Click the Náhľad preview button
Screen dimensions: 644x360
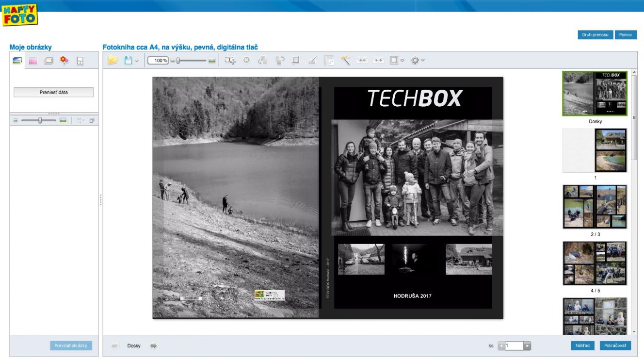(582, 346)
